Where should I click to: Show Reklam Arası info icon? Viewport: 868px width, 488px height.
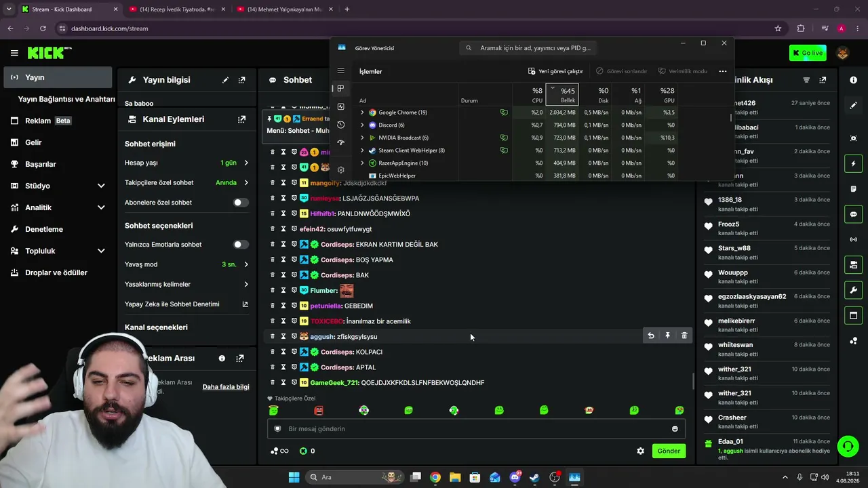coord(222,359)
